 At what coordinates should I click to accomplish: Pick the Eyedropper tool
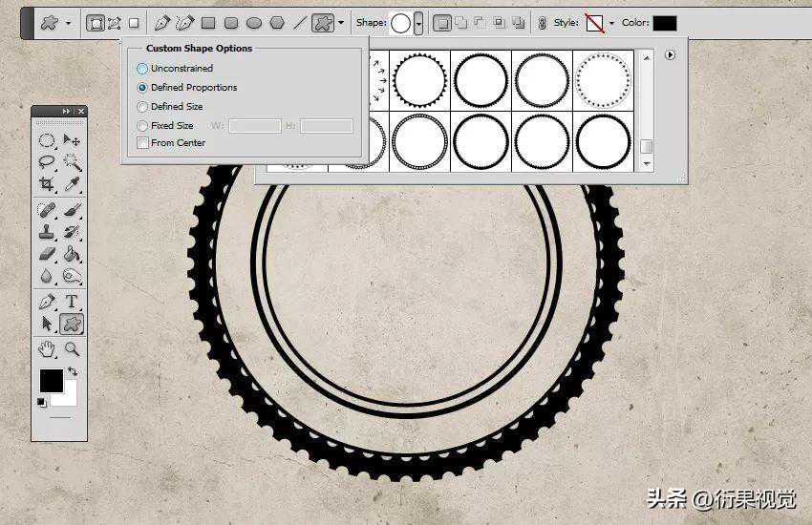coord(72,184)
